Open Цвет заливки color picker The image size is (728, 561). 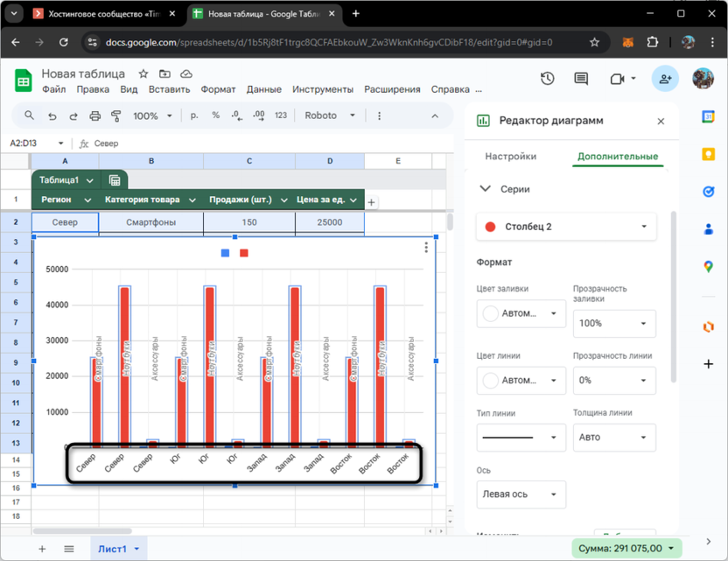pos(521,313)
